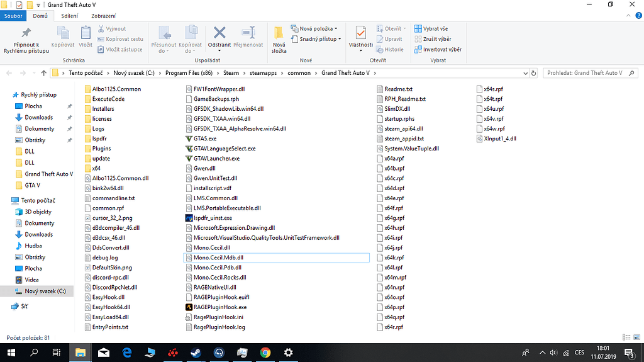The image size is (644, 362).
Task: Select GTAVLanguageSelect.exe file
Action: (x=225, y=149)
